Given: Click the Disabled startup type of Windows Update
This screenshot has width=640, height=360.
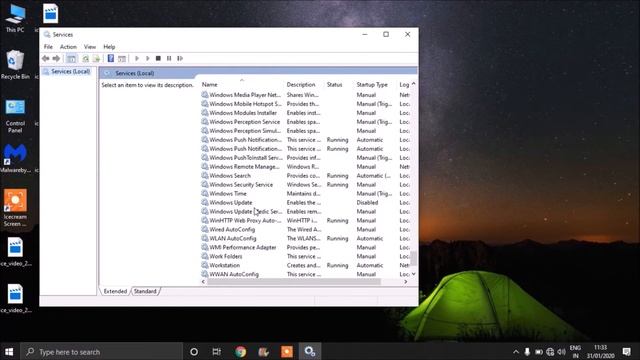Looking at the screenshot, I should [367, 202].
